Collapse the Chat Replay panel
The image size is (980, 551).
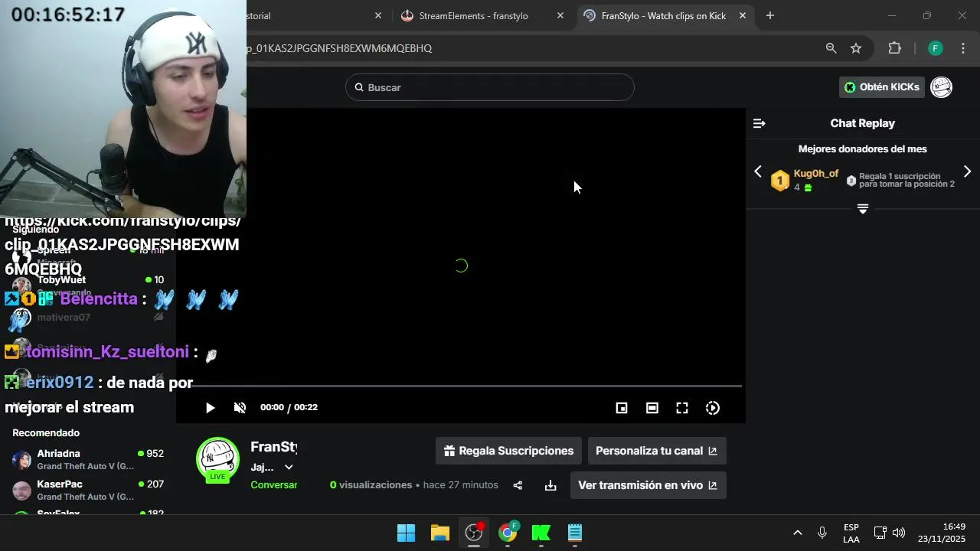tap(759, 123)
